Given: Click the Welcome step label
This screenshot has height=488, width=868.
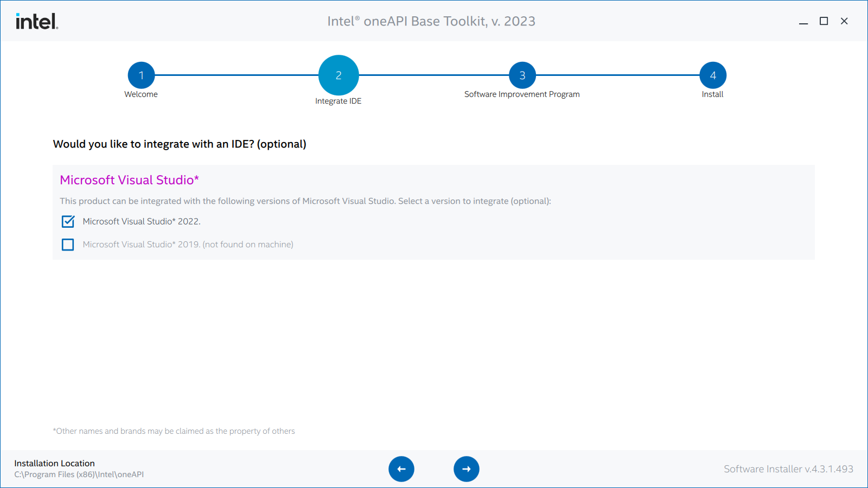Looking at the screenshot, I should [141, 94].
